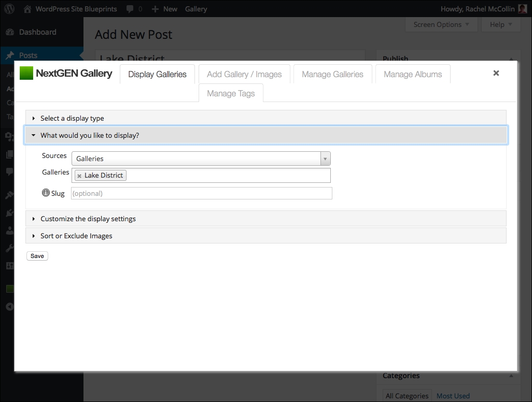Toggle the Categories panel arrow
Image resolution: width=532 pixels, height=402 pixels.
pyautogui.click(x=511, y=376)
